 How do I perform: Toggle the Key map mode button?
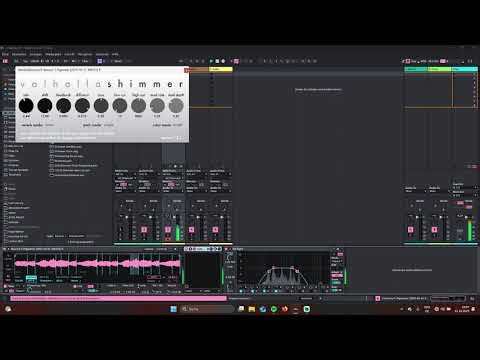tap(414, 61)
